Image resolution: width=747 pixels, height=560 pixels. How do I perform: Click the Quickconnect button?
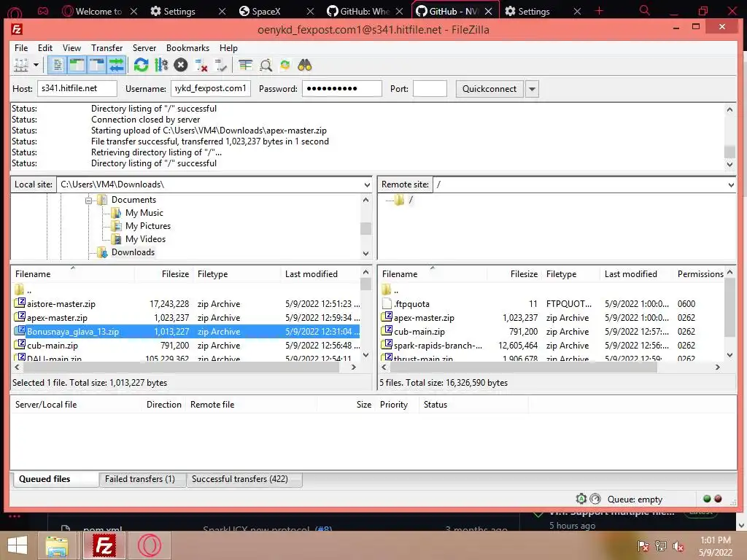tap(489, 89)
